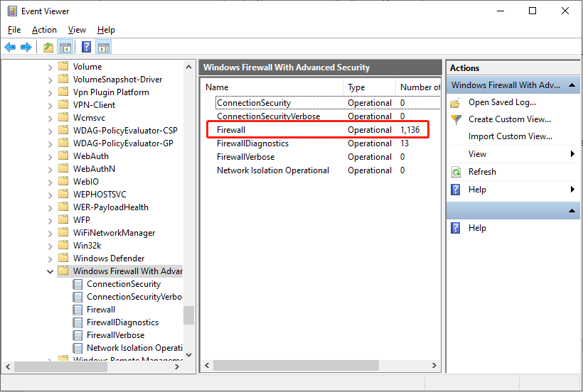This screenshot has width=583, height=392.
Task: Click the list horizontal scroll right arrow
Action: (434, 366)
